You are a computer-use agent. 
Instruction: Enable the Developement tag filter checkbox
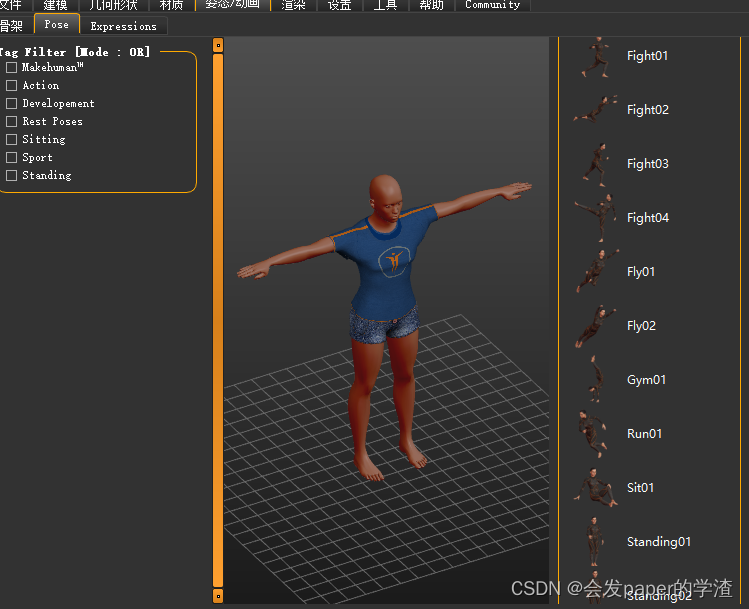click(x=11, y=103)
